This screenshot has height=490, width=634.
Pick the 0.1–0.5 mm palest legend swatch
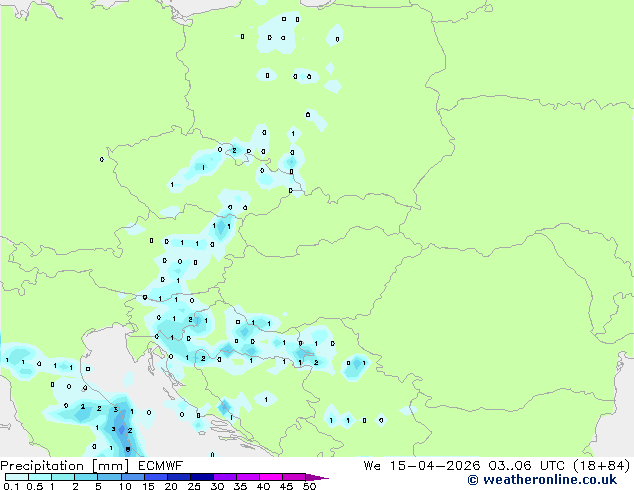pyautogui.click(x=17, y=477)
